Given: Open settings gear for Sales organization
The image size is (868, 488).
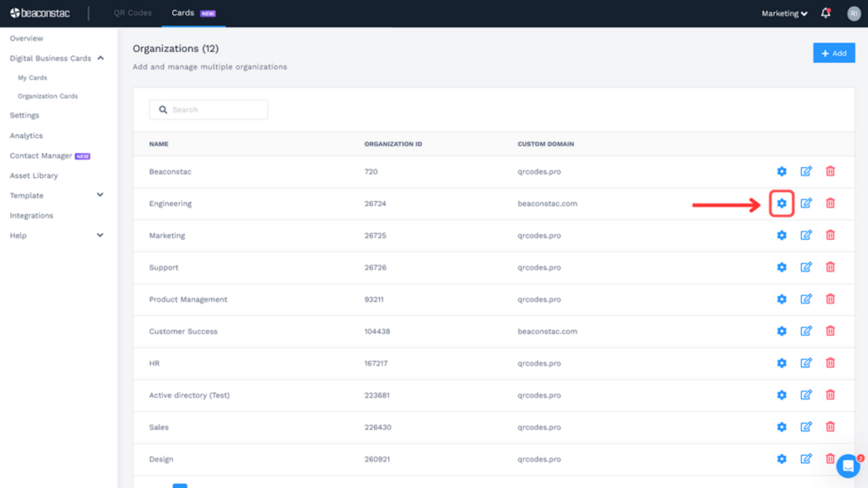Looking at the screenshot, I should (x=782, y=427).
